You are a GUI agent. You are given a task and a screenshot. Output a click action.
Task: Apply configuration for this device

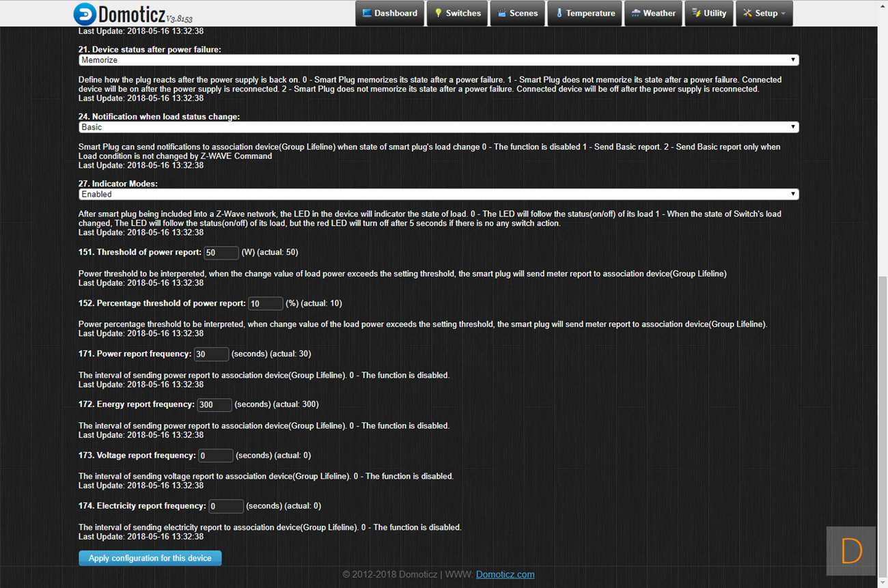click(150, 558)
